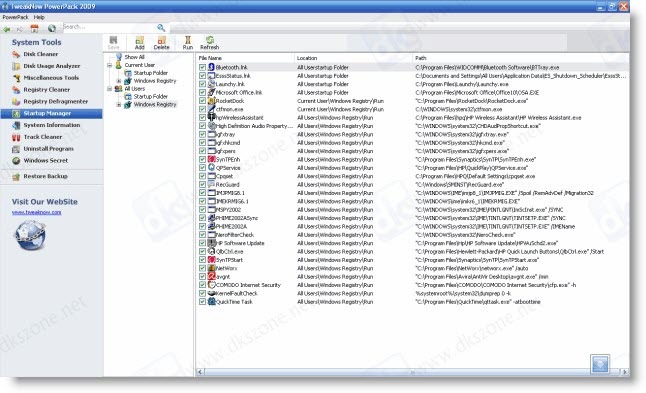Open the PowerPack menu
The height and width of the screenshot is (393, 646).
(x=15, y=17)
